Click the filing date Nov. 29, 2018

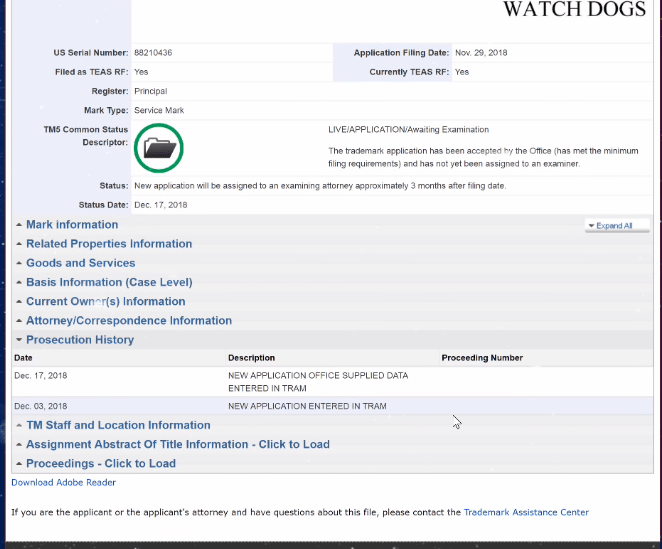tap(481, 53)
